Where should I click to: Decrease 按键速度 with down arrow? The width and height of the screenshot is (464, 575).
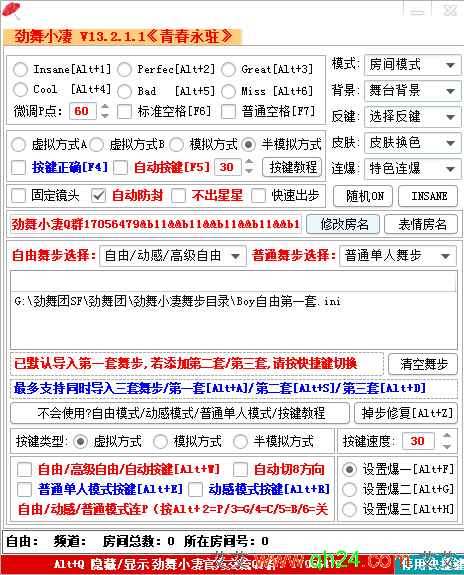pos(447,446)
